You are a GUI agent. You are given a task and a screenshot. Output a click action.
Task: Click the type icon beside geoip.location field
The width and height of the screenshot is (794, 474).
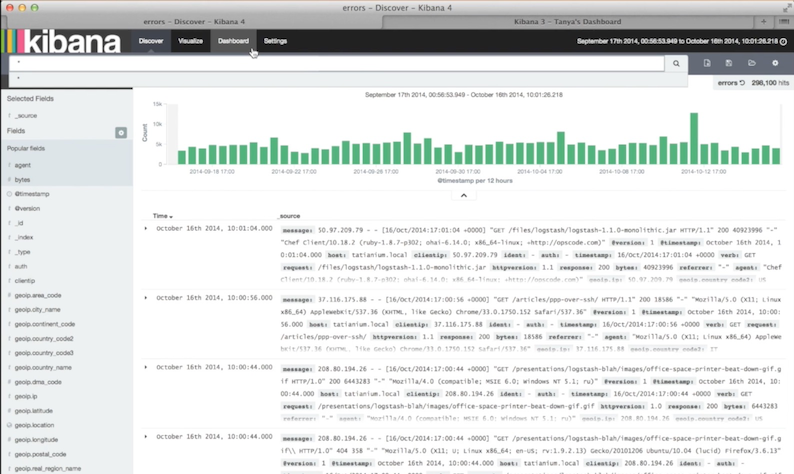click(x=9, y=425)
